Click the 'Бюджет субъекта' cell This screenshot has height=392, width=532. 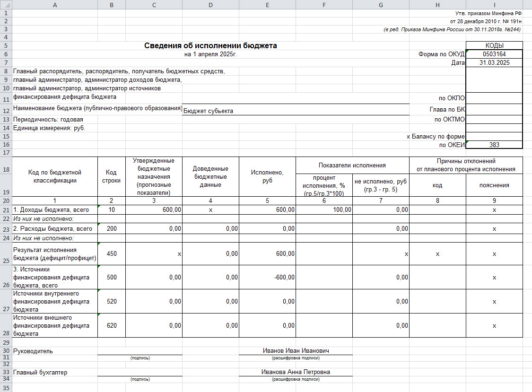pyautogui.click(x=296, y=111)
